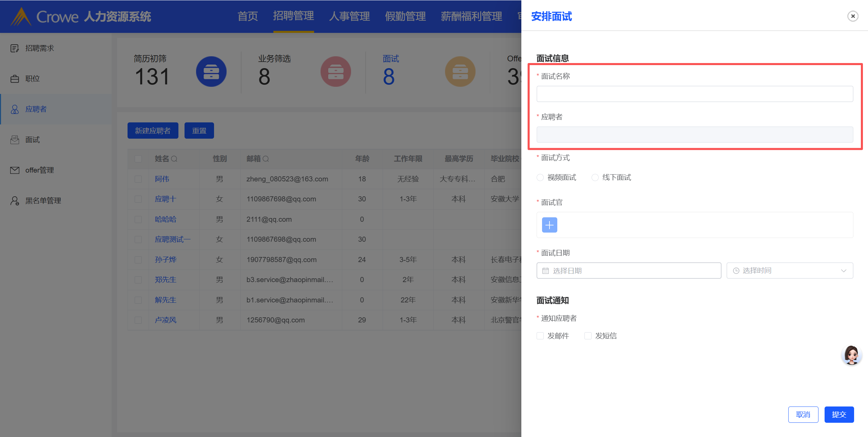868x437 pixels.
Task: Click search icon beside 邮箱 column
Action: pos(266,159)
